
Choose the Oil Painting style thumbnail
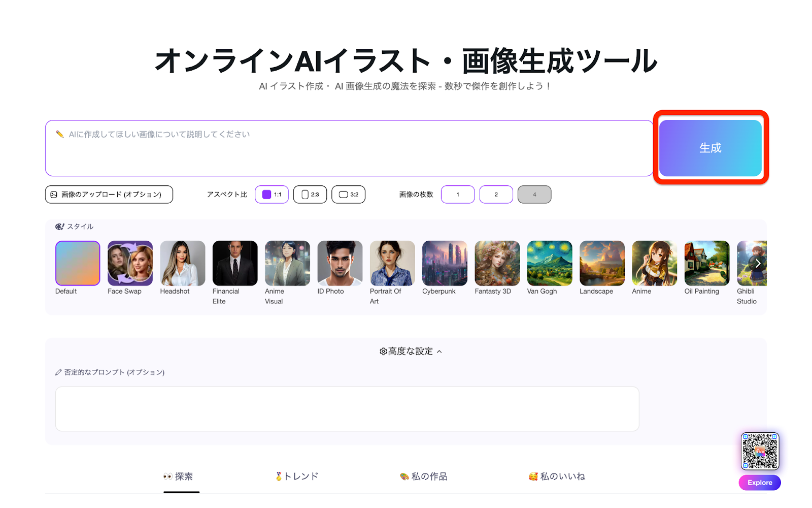click(x=707, y=263)
